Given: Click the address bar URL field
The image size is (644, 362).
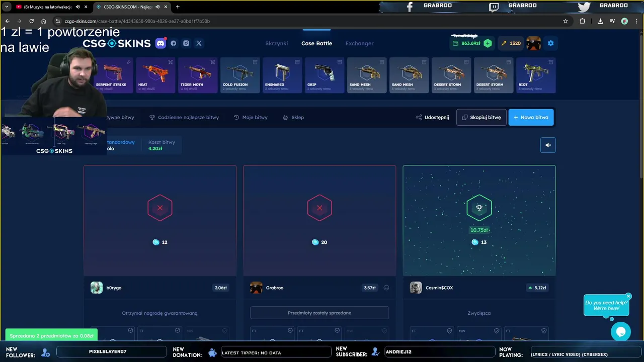Looking at the screenshot, I should (x=309, y=21).
